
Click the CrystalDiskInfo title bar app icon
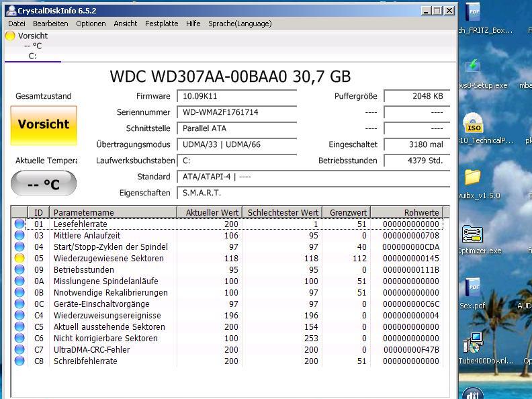click(11, 11)
